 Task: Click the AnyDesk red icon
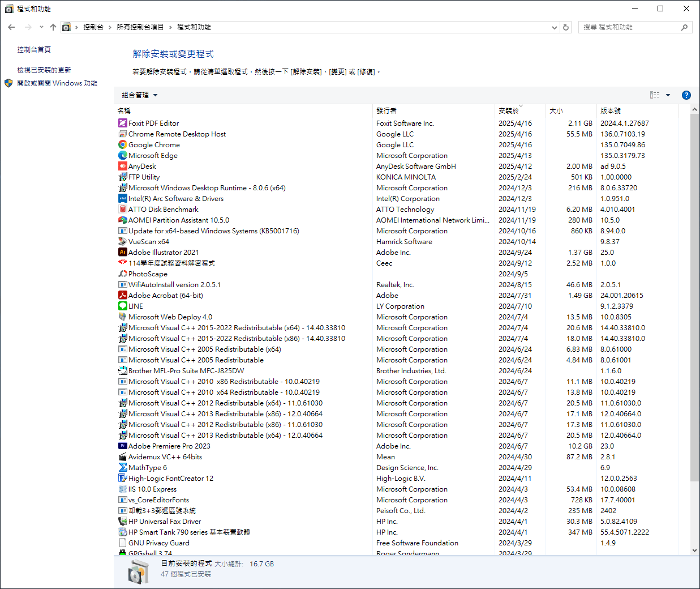(123, 166)
